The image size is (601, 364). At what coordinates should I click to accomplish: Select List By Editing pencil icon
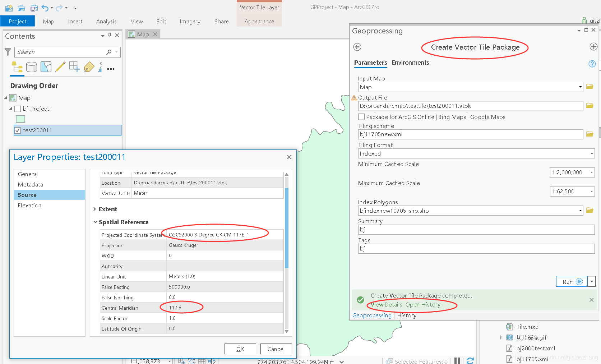[60, 67]
